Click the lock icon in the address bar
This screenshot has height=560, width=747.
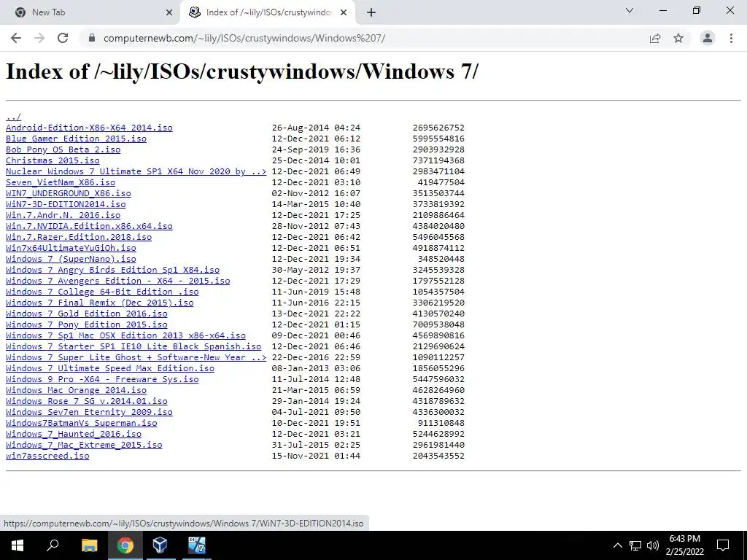tap(92, 38)
